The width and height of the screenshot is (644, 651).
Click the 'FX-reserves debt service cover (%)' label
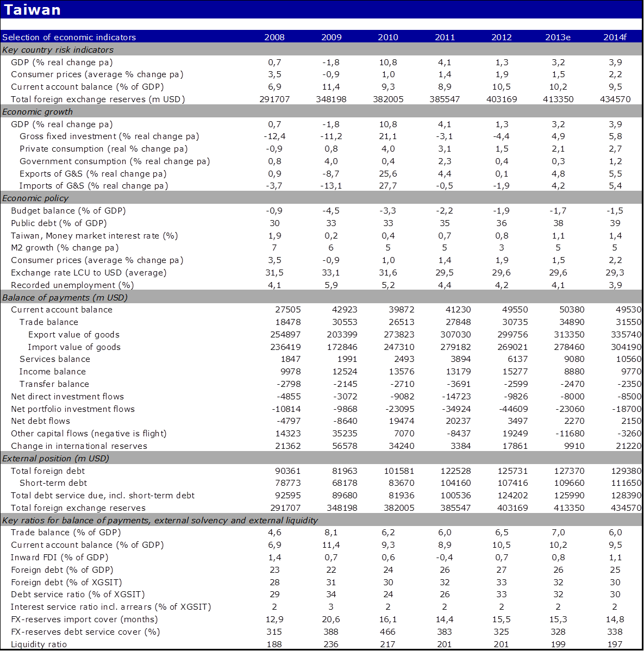(x=85, y=631)
